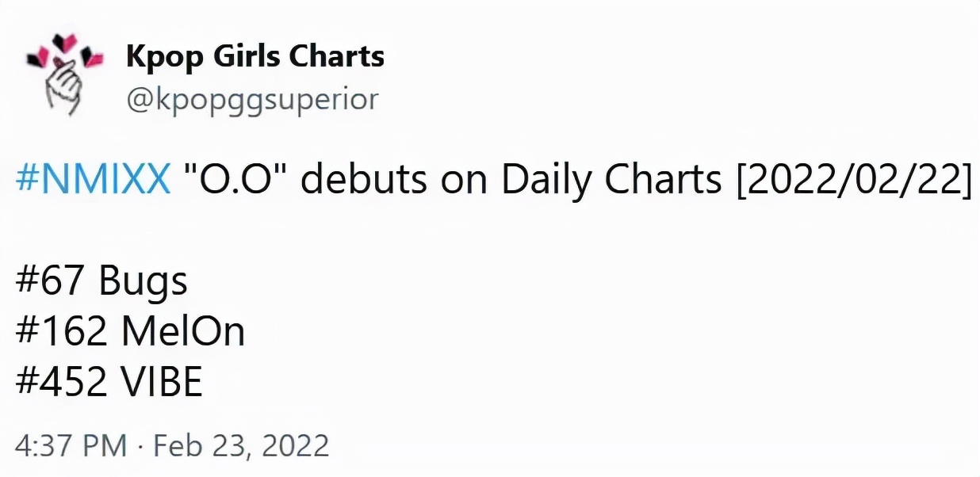Open the Kpop Girls Charts profile name
Screen dimensions: 980x477
tap(255, 56)
